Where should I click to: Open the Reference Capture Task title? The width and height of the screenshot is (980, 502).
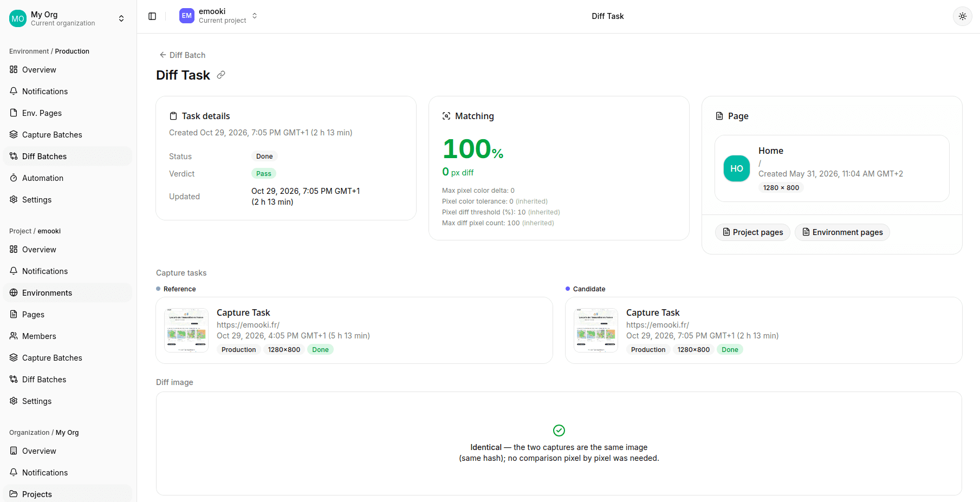coord(243,312)
